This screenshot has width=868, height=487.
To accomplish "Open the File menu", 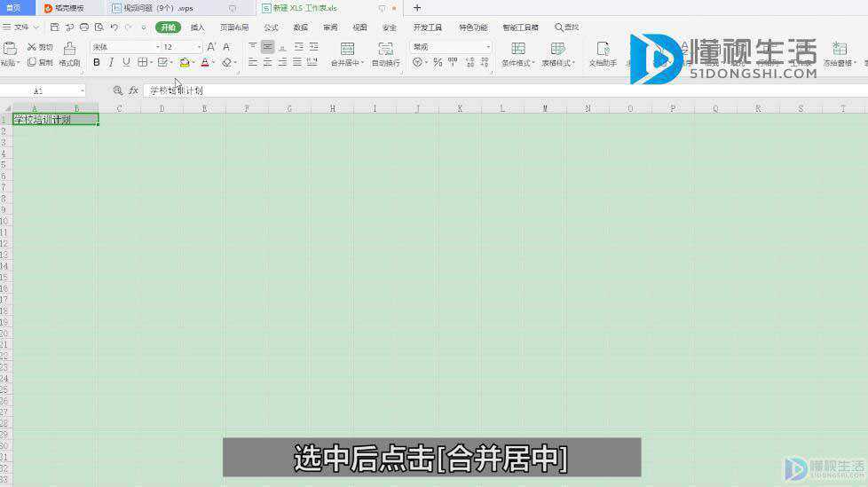I will [x=20, y=27].
